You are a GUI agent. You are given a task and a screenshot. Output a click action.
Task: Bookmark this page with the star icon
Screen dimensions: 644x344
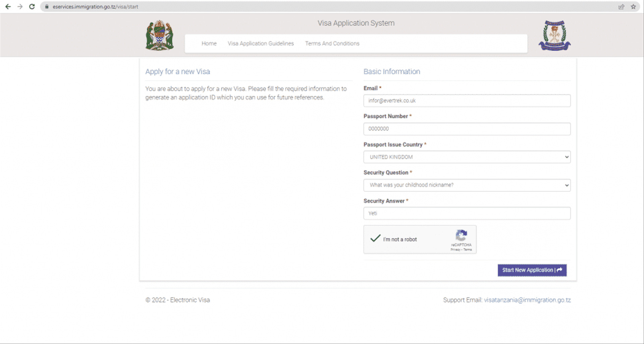point(633,6)
